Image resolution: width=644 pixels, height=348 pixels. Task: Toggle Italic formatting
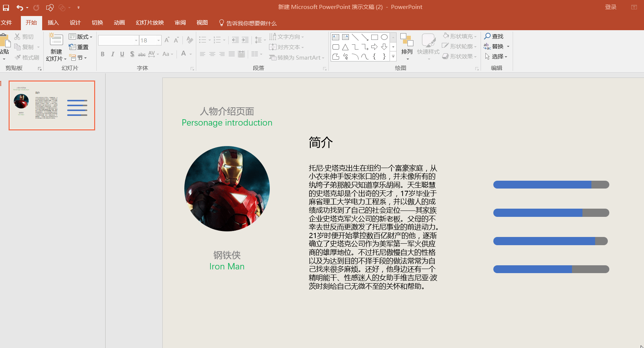pyautogui.click(x=112, y=54)
